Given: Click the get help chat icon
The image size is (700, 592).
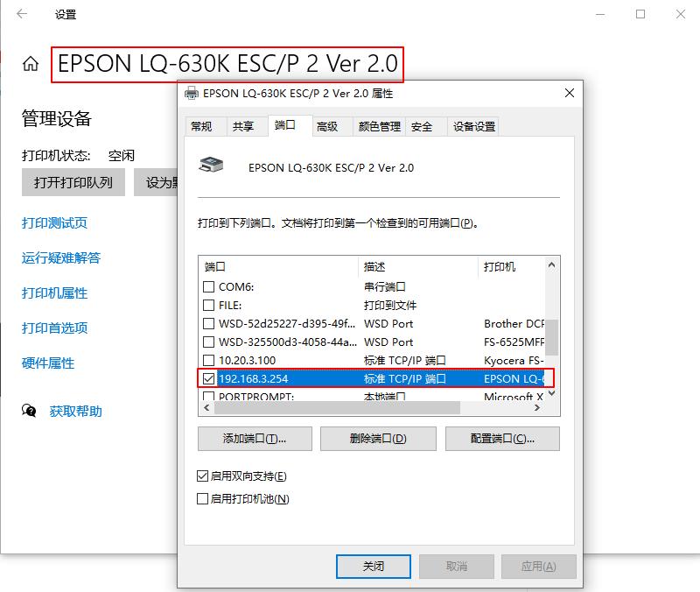Looking at the screenshot, I should (29, 410).
